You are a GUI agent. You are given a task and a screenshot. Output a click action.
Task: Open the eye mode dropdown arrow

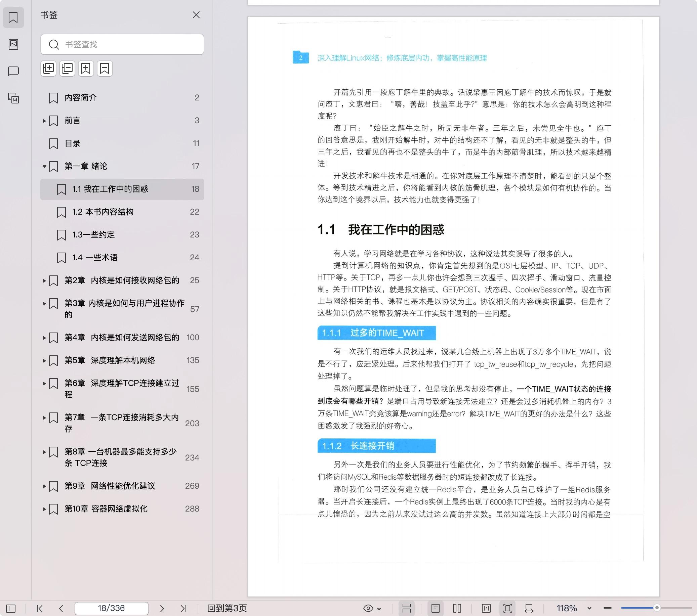click(379, 609)
